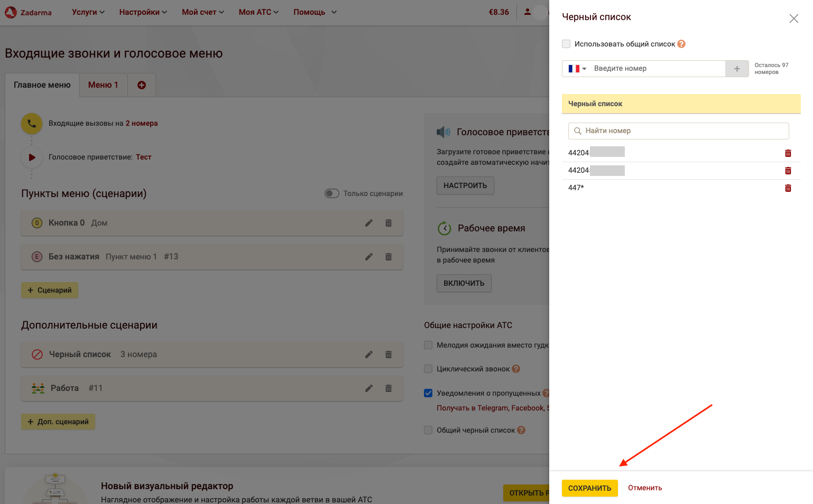The width and height of the screenshot is (813, 504).
Task: Click the + Сценарий button
Action: 50,290
